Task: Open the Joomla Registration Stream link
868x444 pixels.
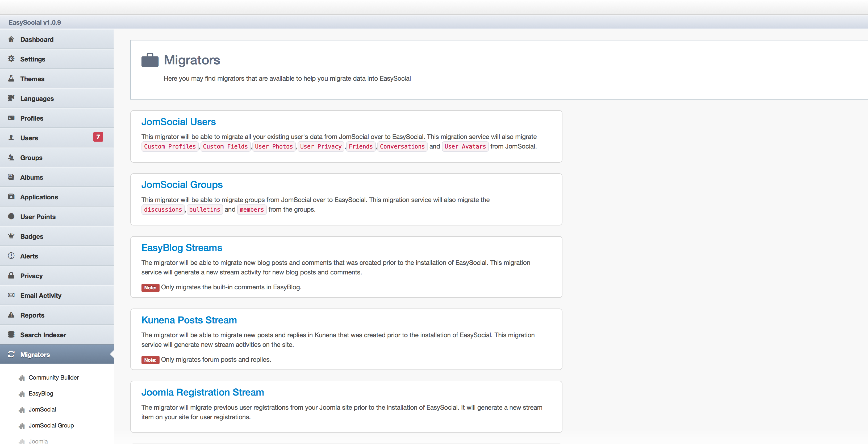Action: tap(203, 392)
